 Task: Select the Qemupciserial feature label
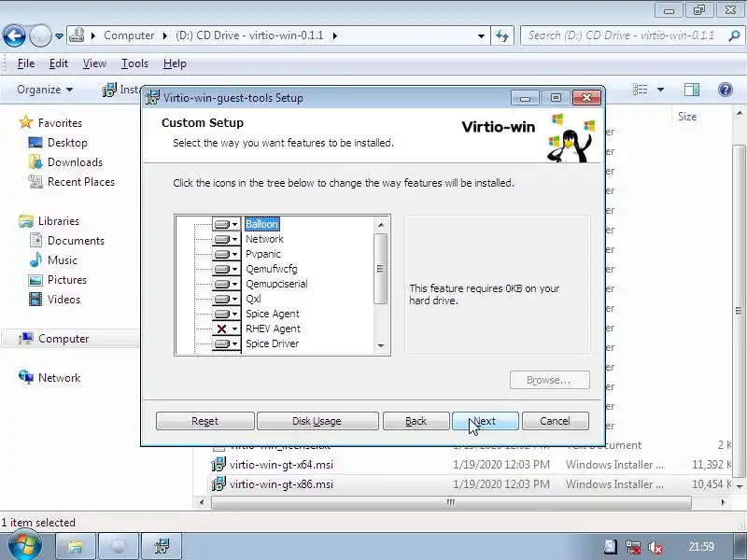click(x=276, y=284)
